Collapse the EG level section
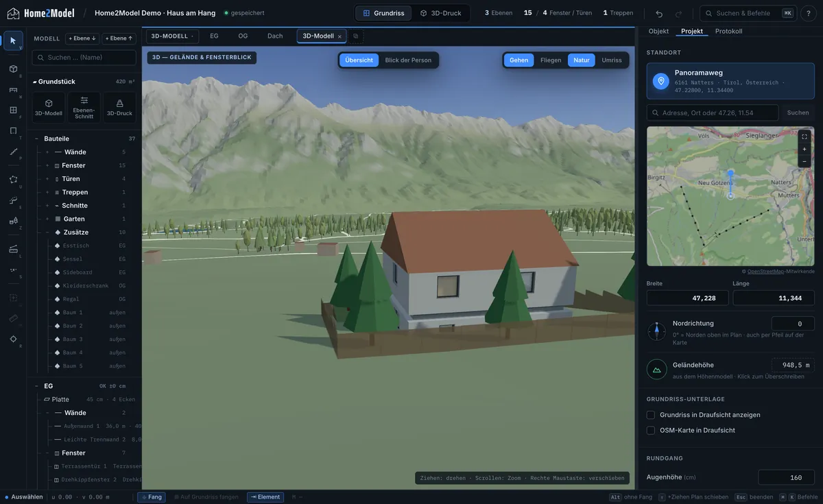 37,386
